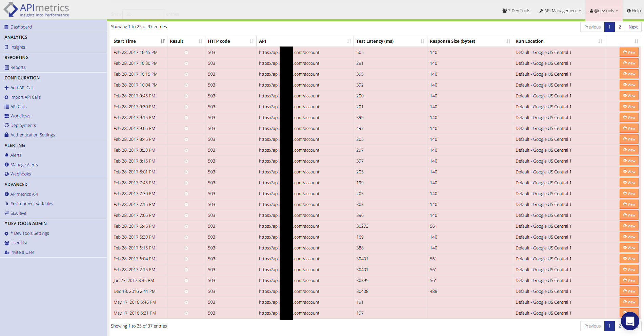Screen dimensions: 644x336
Task: Click Next in top pagination
Action: tap(633, 27)
